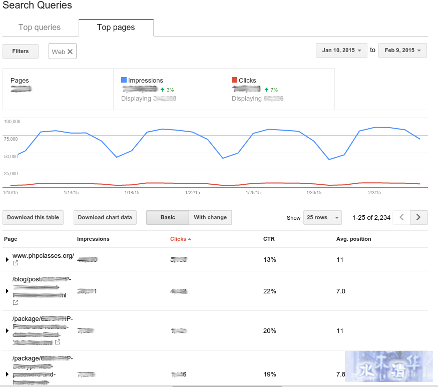Click the Pages summary label
Screen dimensions: 438x387
click(x=20, y=80)
